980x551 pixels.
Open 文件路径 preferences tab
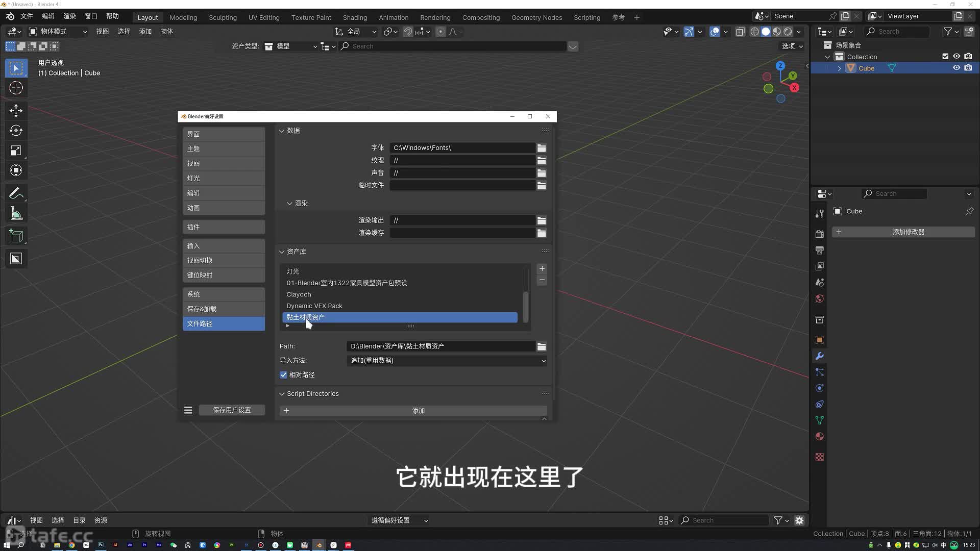pos(223,323)
